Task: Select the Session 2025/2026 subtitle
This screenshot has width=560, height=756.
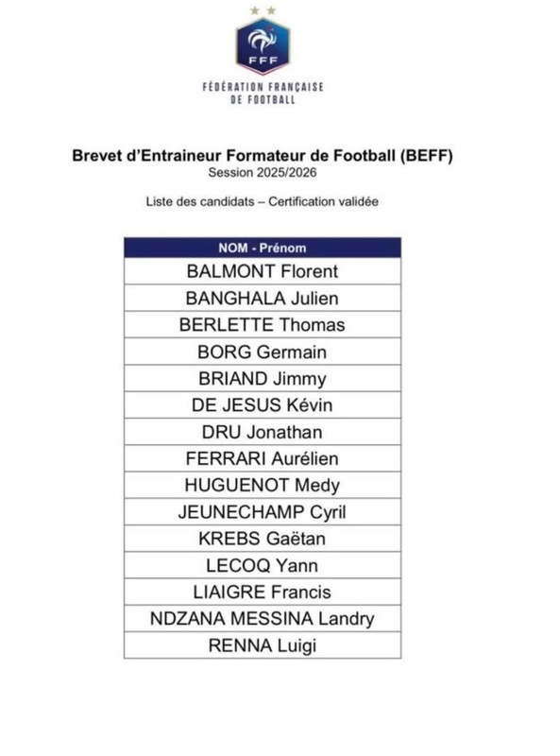Action: [x=263, y=173]
